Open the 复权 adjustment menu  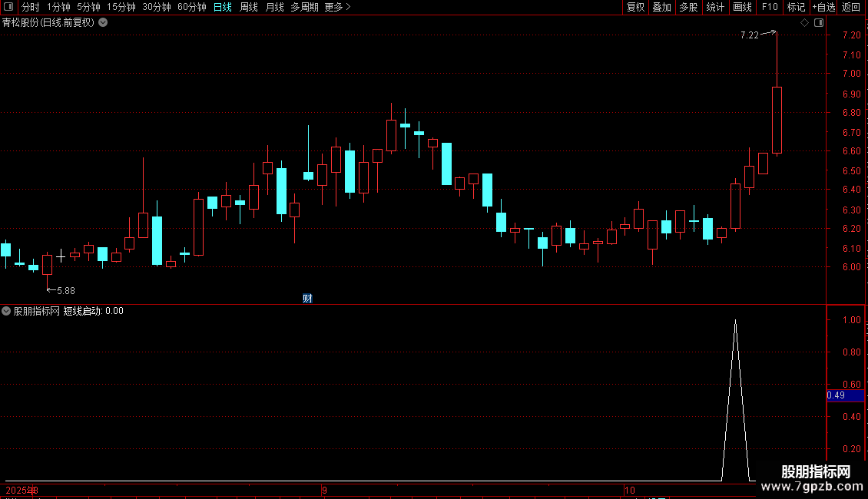635,7
